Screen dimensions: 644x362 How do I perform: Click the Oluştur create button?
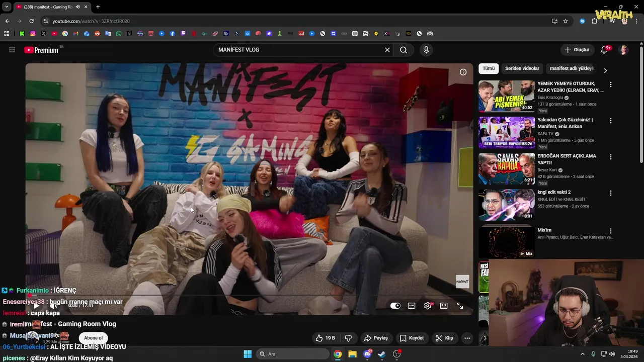(x=577, y=50)
